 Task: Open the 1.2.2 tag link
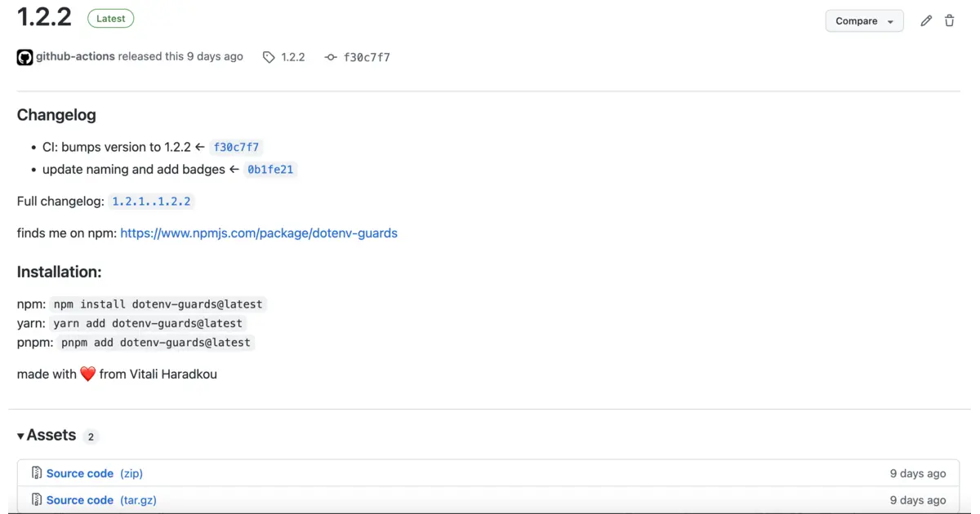coord(292,57)
